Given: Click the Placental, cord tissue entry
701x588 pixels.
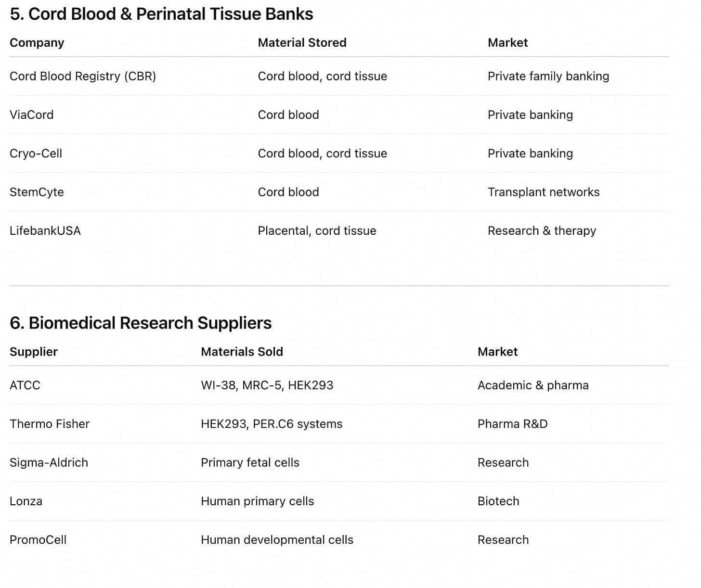Looking at the screenshot, I should coord(317,230).
